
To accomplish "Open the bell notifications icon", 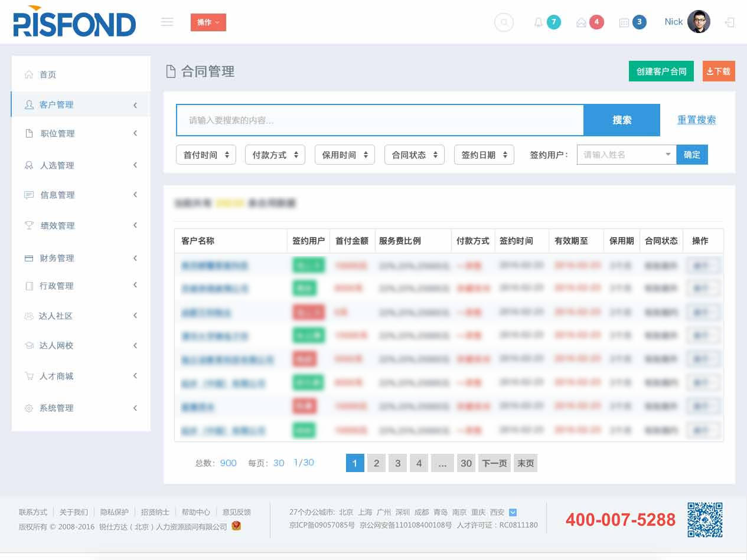I will [x=538, y=22].
